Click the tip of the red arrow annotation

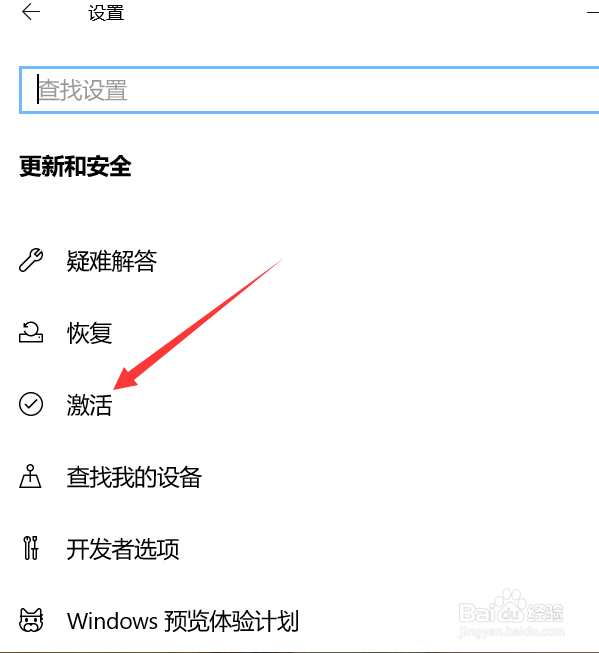click(115, 388)
